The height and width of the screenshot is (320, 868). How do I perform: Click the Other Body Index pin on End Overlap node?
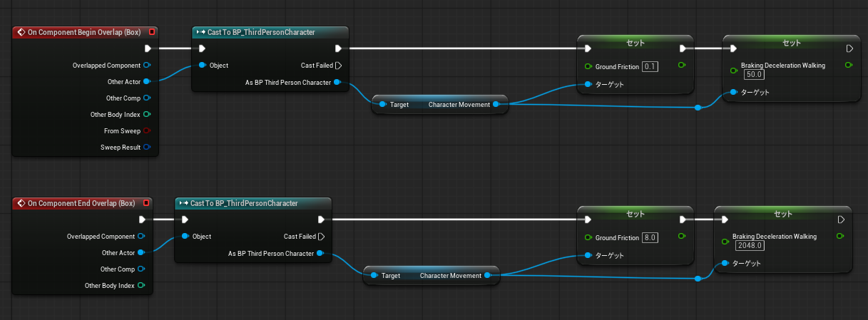141,286
